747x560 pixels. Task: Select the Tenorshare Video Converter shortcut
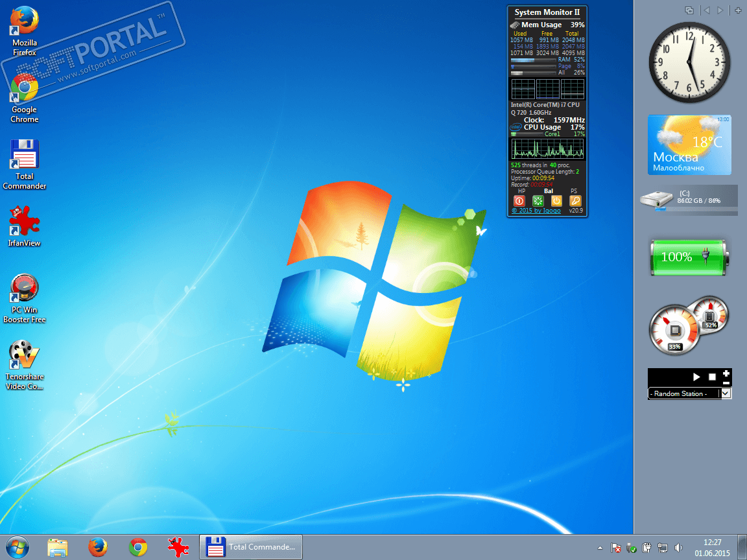coord(24,365)
